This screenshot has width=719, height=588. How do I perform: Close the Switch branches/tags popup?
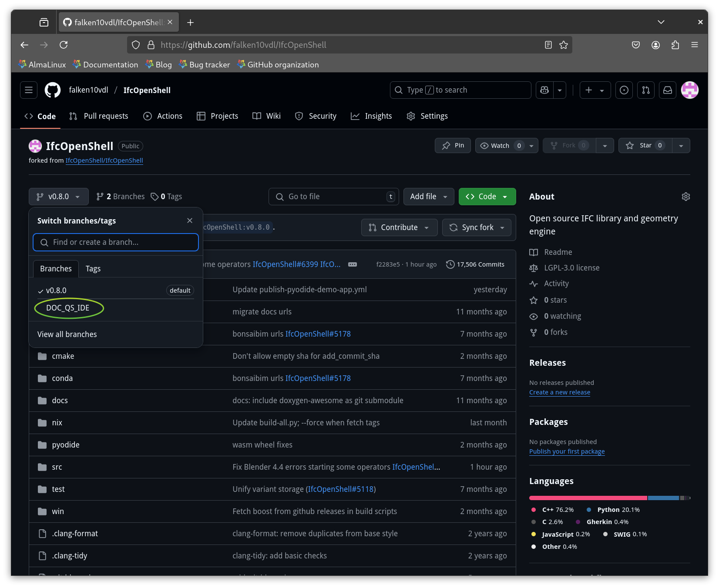(x=190, y=220)
